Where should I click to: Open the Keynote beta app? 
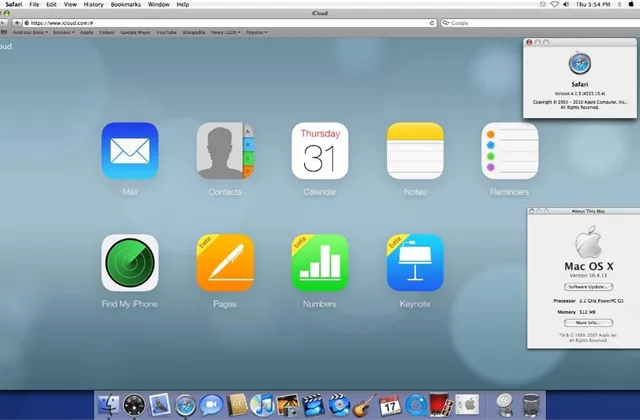pyautogui.click(x=415, y=263)
